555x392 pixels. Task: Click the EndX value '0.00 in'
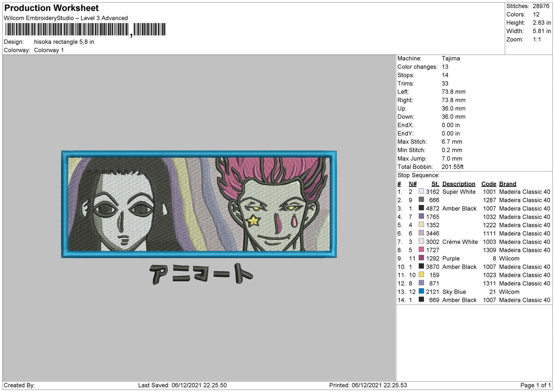[451, 125]
